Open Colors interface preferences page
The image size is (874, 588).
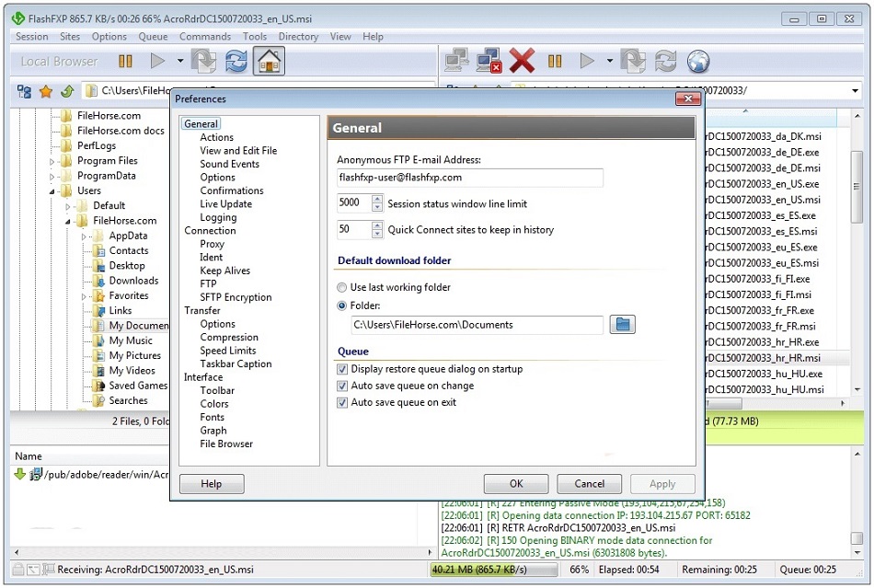tap(214, 404)
